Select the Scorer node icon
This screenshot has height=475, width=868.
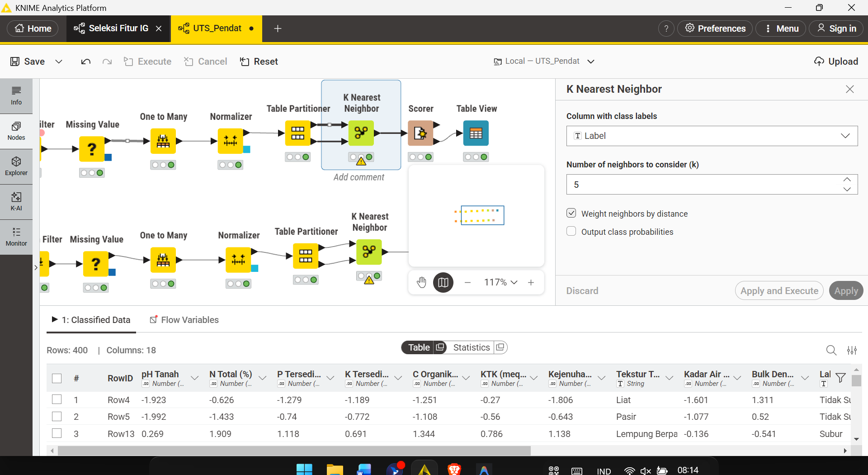(420, 133)
